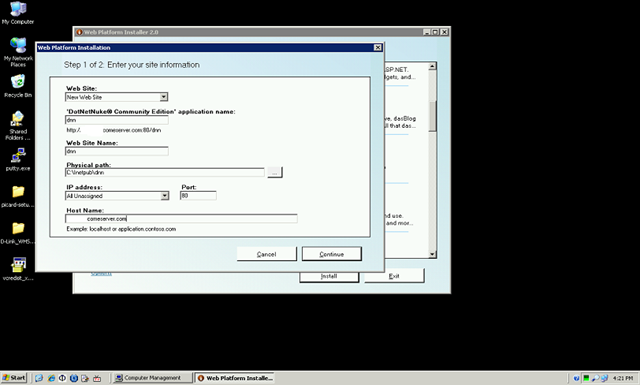
Task: Click the Continue button
Action: tap(331, 254)
